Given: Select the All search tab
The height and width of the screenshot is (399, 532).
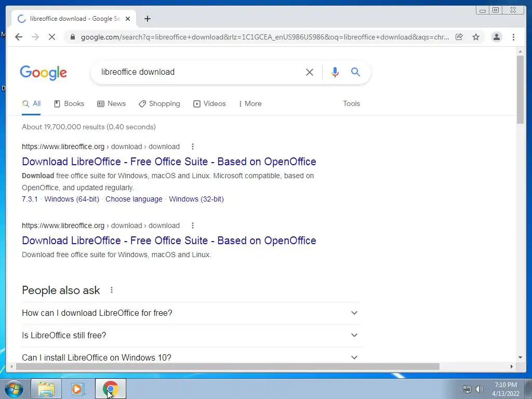Looking at the screenshot, I should click(x=31, y=104).
